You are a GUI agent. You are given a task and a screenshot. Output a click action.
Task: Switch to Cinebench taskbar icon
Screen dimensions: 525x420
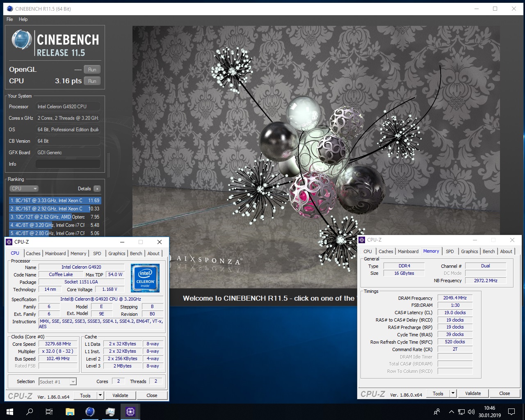click(x=90, y=412)
